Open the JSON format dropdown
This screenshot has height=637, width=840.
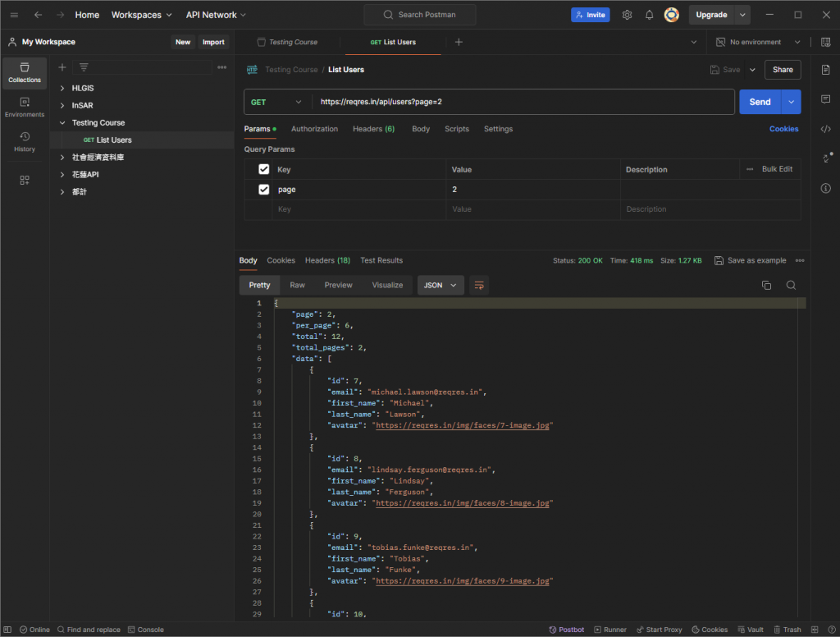click(x=440, y=286)
